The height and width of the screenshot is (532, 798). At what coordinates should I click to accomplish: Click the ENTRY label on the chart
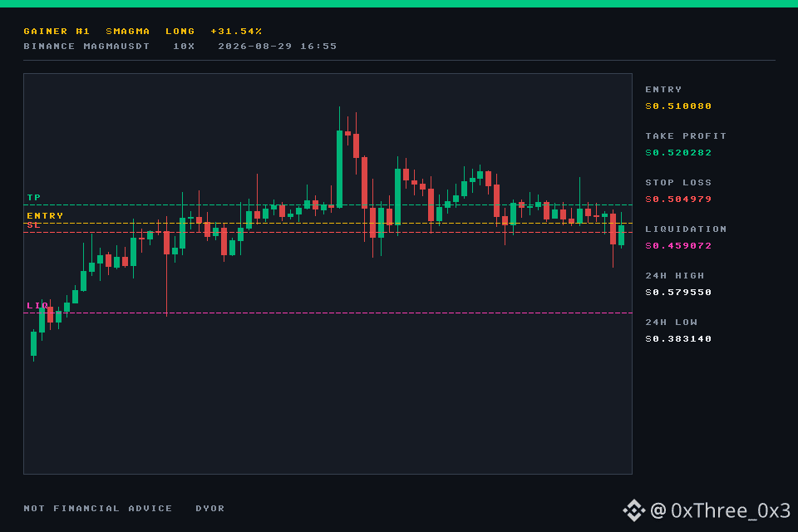[x=45, y=216]
